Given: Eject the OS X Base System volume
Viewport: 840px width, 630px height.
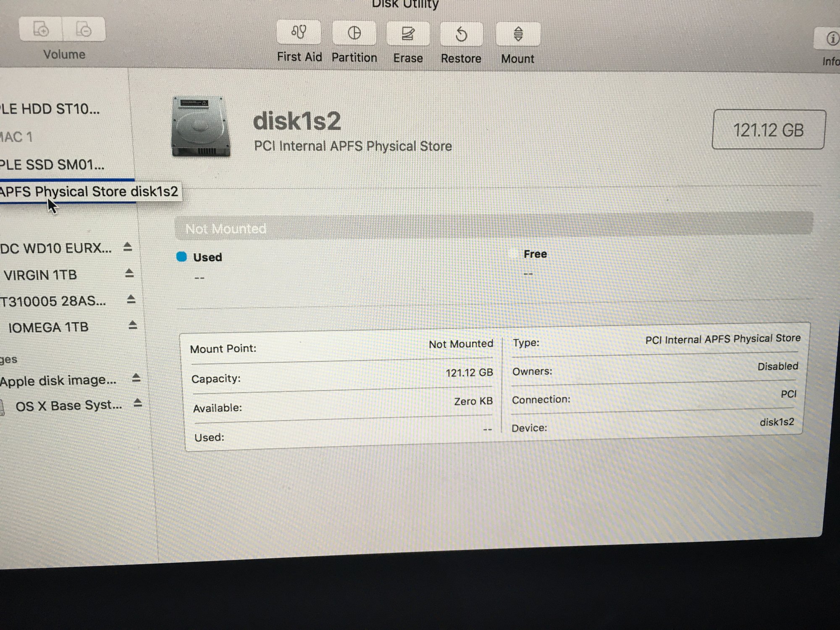Looking at the screenshot, I should 137,404.
